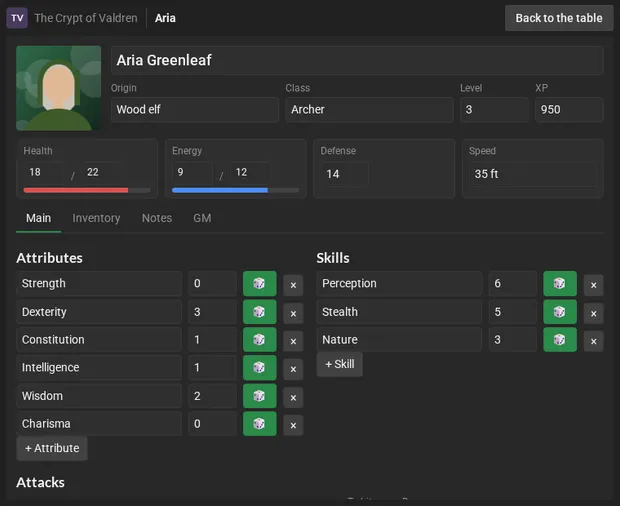Viewport: 620px width, 506px height.
Task: Roll the Dexterity attribute dice
Action: 259,312
